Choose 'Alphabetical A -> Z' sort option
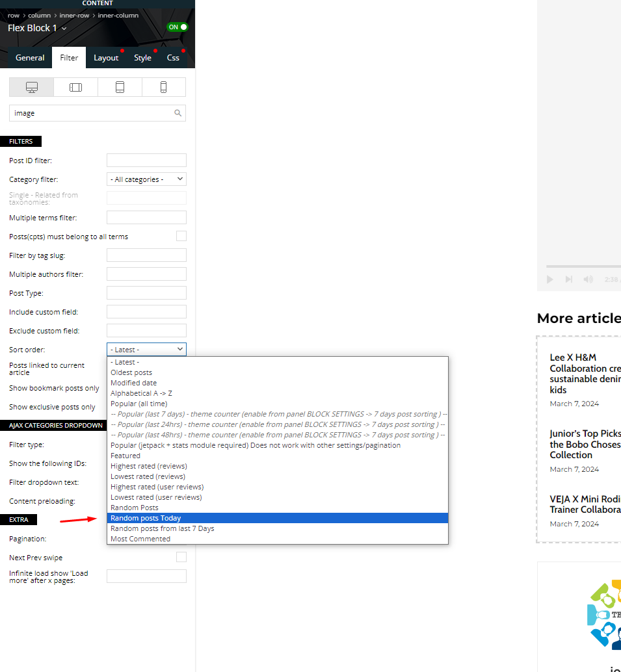This screenshot has width=621, height=672. [278, 393]
